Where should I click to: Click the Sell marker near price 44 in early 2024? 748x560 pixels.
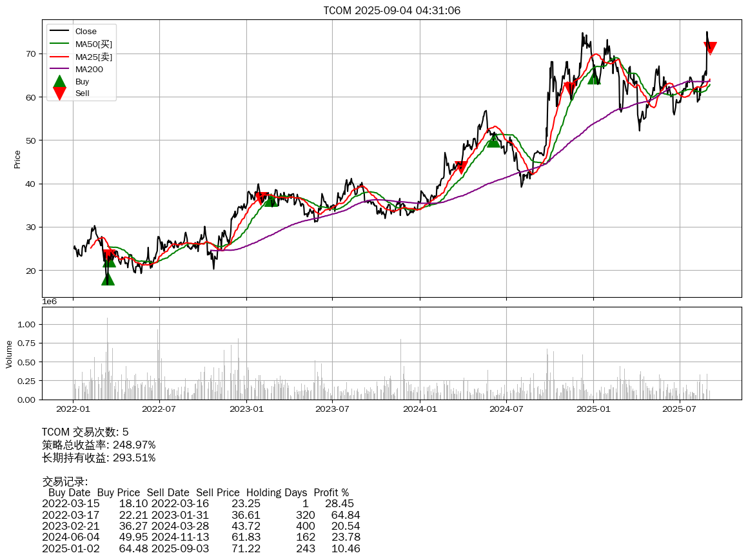pyautogui.click(x=460, y=167)
